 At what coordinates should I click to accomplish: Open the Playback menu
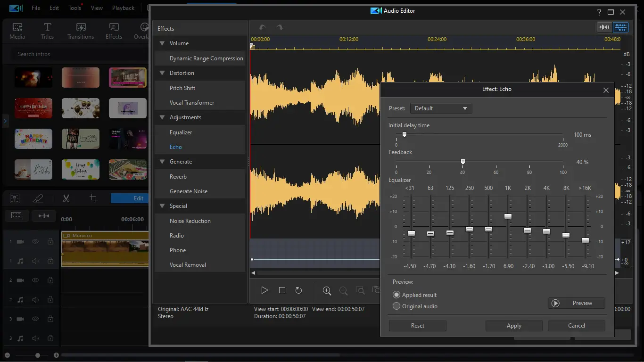click(123, 8)
